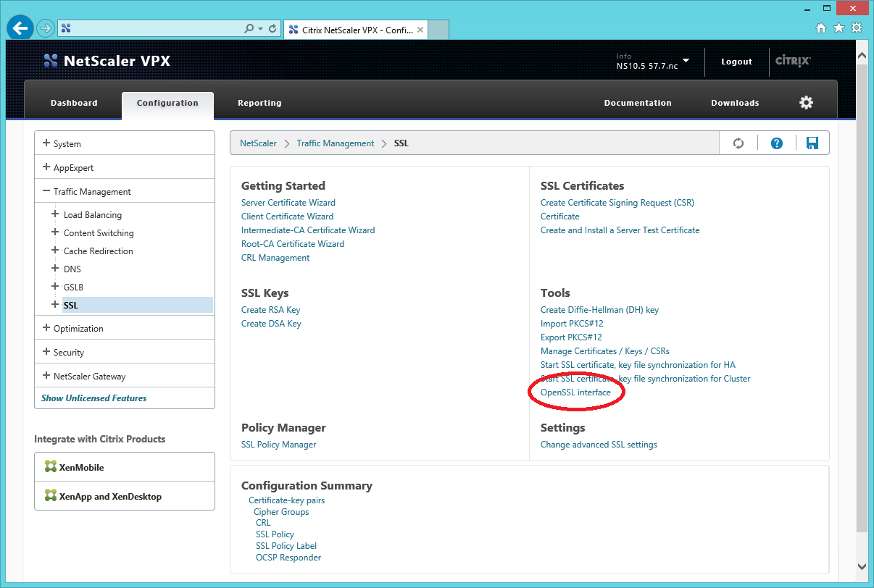Click Show Unlicensed Features link

click(94, 398)
